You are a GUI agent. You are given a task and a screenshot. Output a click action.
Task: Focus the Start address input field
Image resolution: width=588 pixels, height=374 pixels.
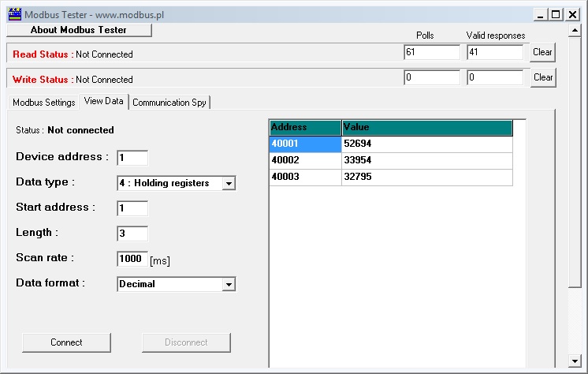132,208
